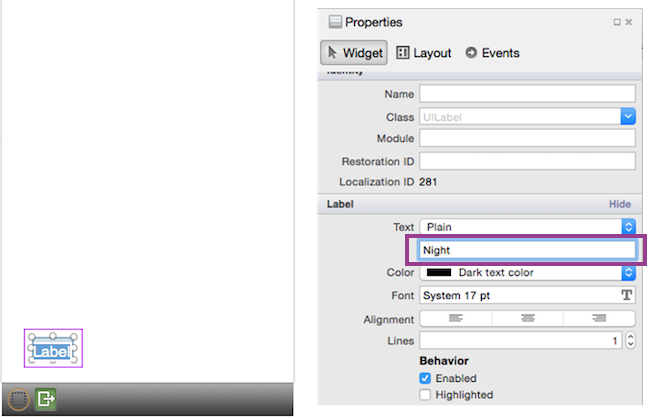
Task: Close the Properties panel
Action: pos(629,22)
